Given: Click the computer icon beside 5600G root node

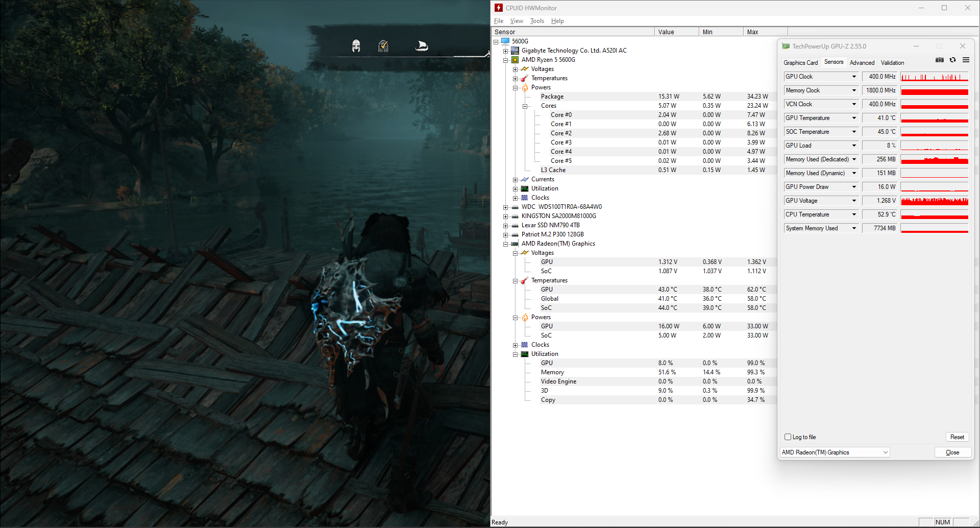Looking at the screenshot, I should (505, 41).
